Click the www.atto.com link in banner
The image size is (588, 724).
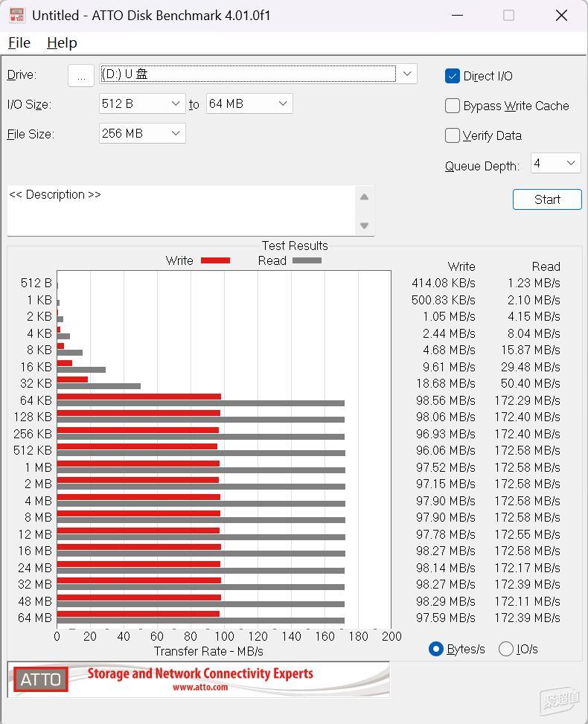[200, 687]
